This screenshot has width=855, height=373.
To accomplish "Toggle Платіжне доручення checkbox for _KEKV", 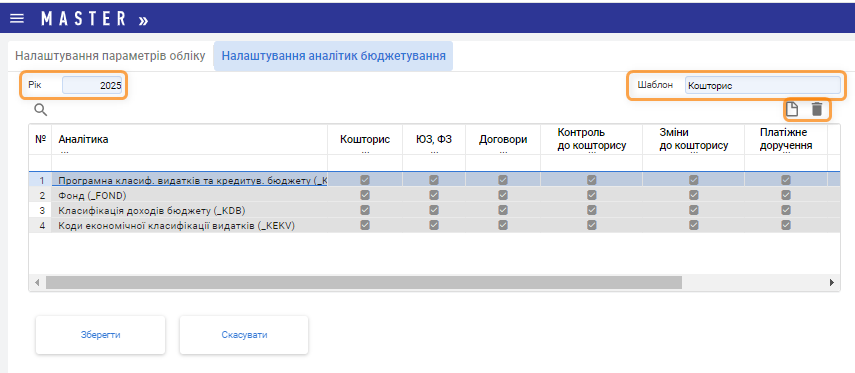I will [786, 225].
